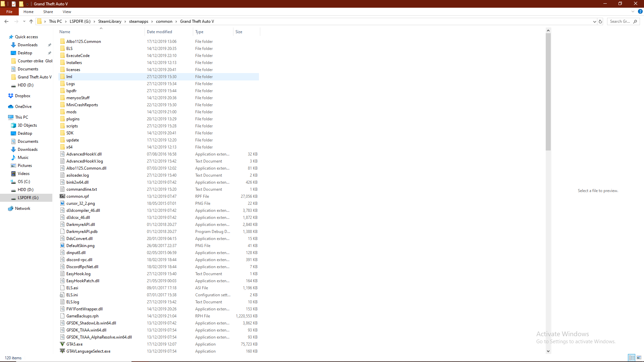Screen dimensions: 644x362
Task: Click the vertical scrollbar thumb in the file list
Action: (548, 90)
